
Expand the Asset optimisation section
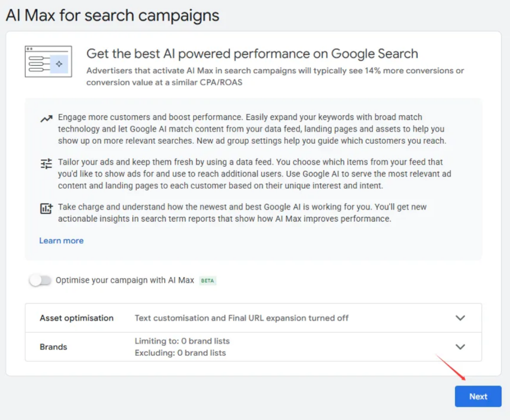click(461, 317)
